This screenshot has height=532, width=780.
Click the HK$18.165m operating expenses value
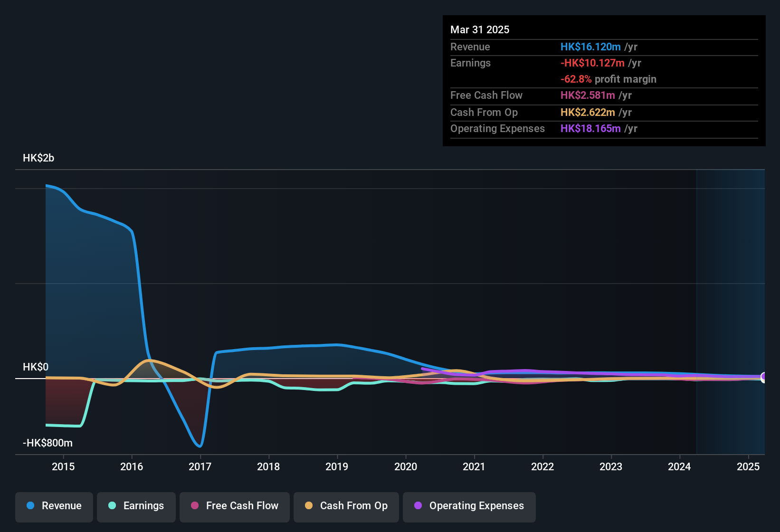(x=590, y=129)
